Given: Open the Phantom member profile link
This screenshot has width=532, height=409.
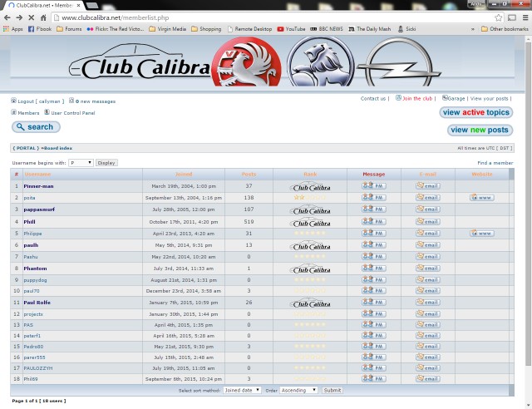Looking at the screenshot, I should (35, 269).
